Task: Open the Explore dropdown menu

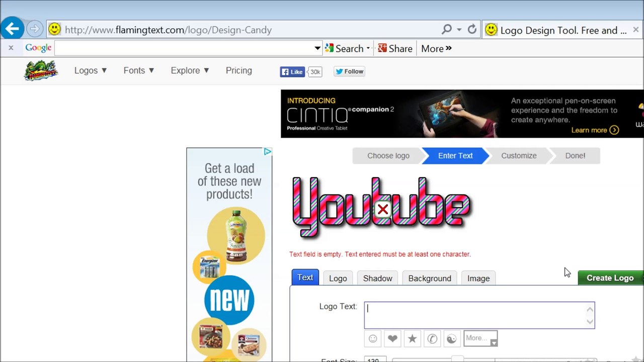Action: [x=190, y=71]
